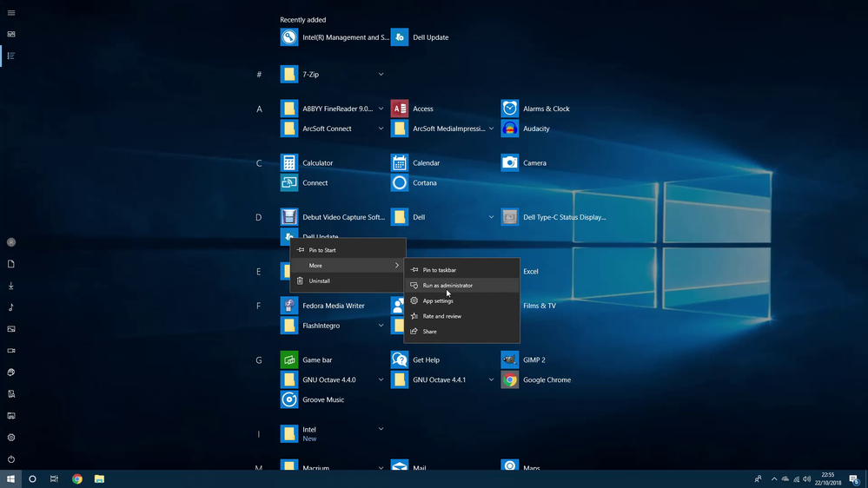Expand the Dell folder chevron
868x488 pixels.
tap(491, 217)
